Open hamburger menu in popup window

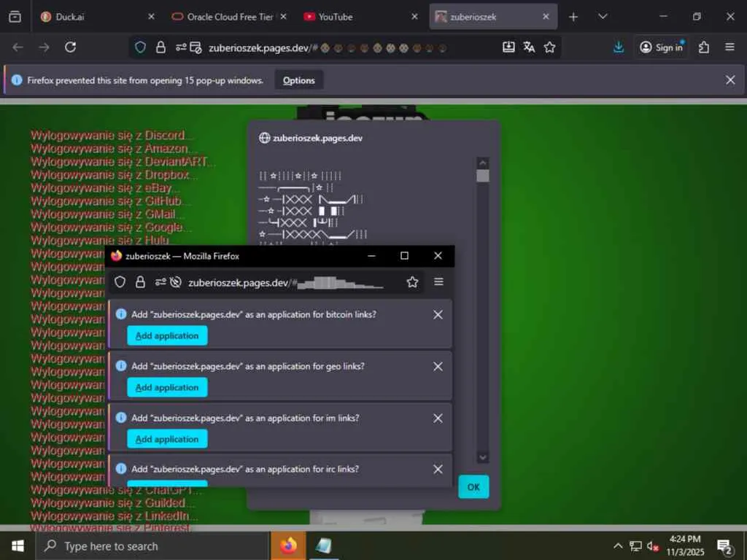click(x=438, y=282)
